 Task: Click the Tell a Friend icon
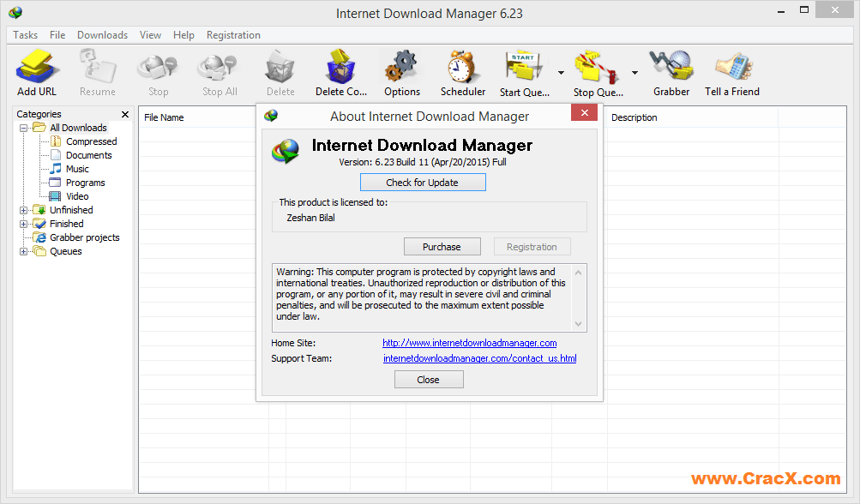(x=733, y=66)
